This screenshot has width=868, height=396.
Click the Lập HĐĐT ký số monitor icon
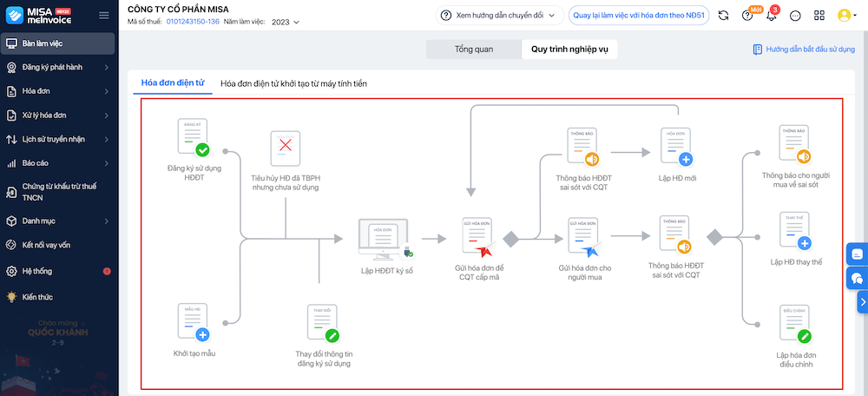[386, 239]
